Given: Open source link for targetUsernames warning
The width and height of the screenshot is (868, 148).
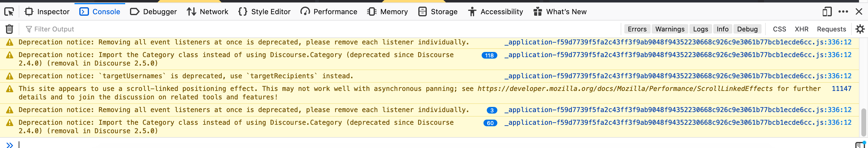Looking at the screenshot, I should point(678,76).
